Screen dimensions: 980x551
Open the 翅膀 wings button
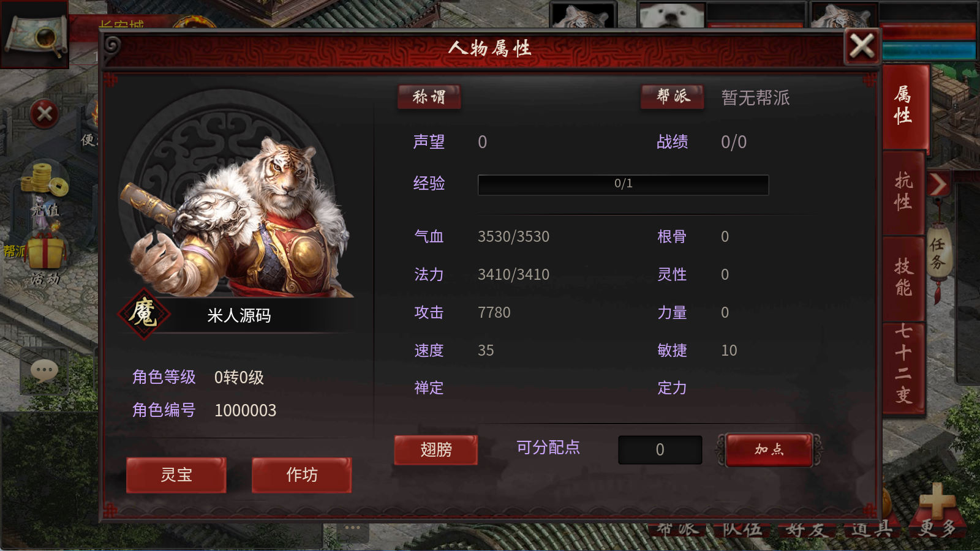[435, 450]
